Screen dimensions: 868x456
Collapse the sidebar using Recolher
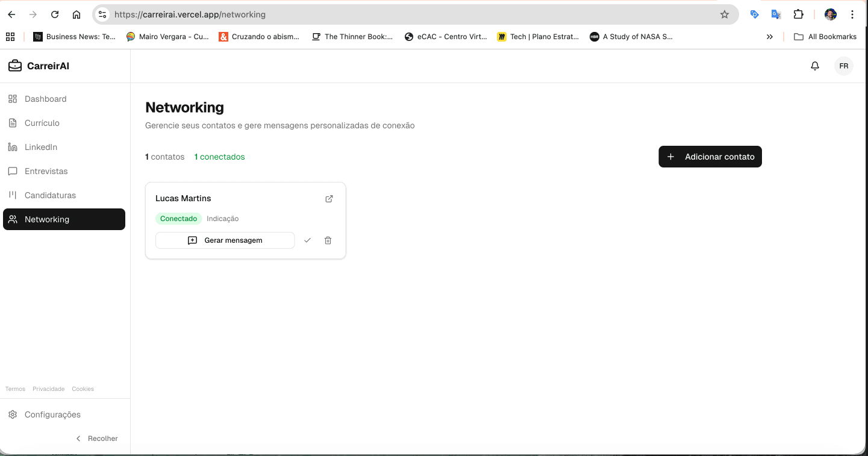point(97,438)
